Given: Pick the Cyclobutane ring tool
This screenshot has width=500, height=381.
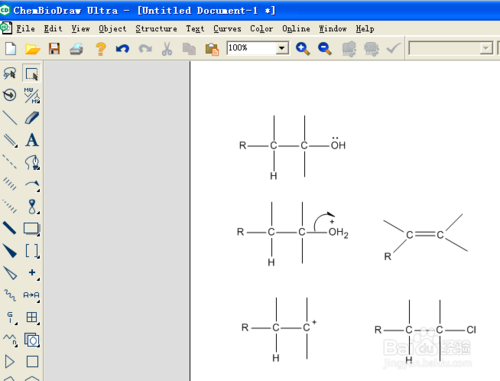Looking at the screenshot, I should pos(32,362).
